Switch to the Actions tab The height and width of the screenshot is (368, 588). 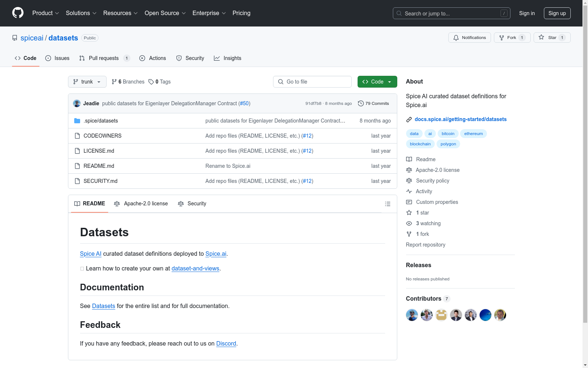[x=153, y=58]
